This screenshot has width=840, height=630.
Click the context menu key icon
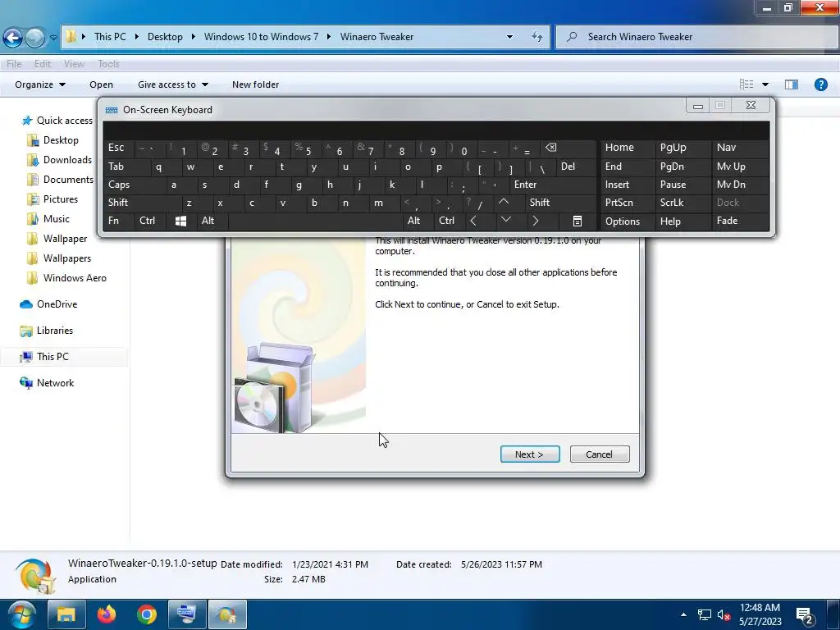[577, 221]
